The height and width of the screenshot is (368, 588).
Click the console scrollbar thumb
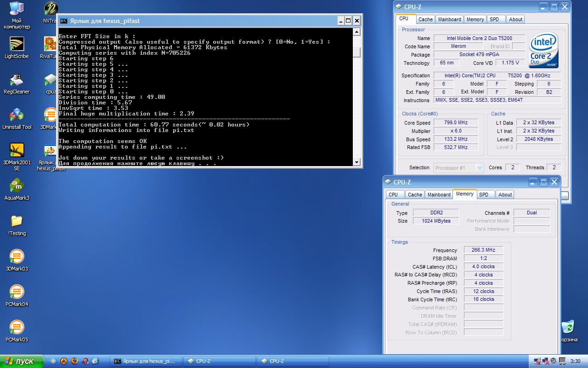click(356, 52)
